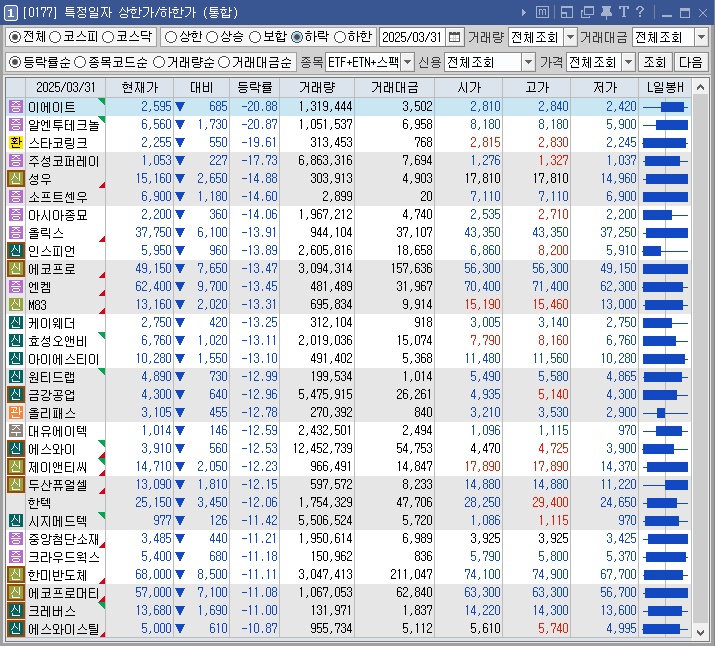This screenshot has width=715, height=646.
Task: Click the 거래대금 column header
Action: tap(394, 88)
